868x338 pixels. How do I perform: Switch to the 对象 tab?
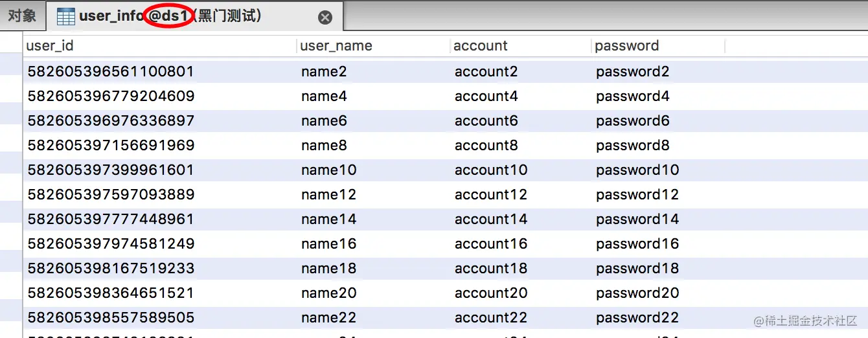click(22, 16)
